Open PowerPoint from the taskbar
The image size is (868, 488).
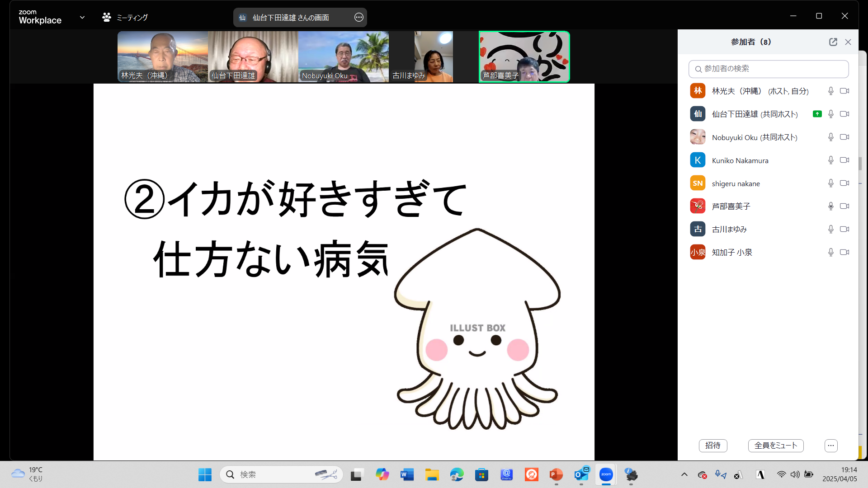(x=556, y=474)
